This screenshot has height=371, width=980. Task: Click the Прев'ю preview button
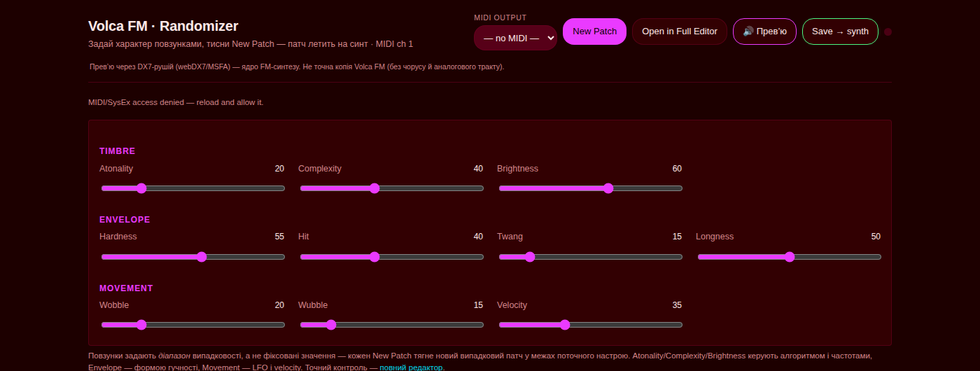click(x=764, y=31)
